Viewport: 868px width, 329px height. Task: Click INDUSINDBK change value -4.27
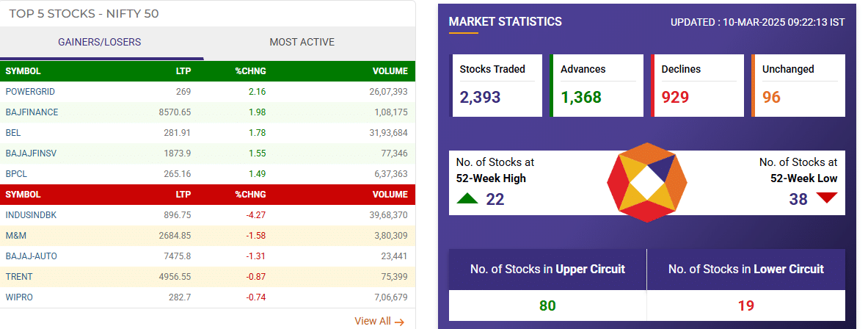[x=256, y=215]
